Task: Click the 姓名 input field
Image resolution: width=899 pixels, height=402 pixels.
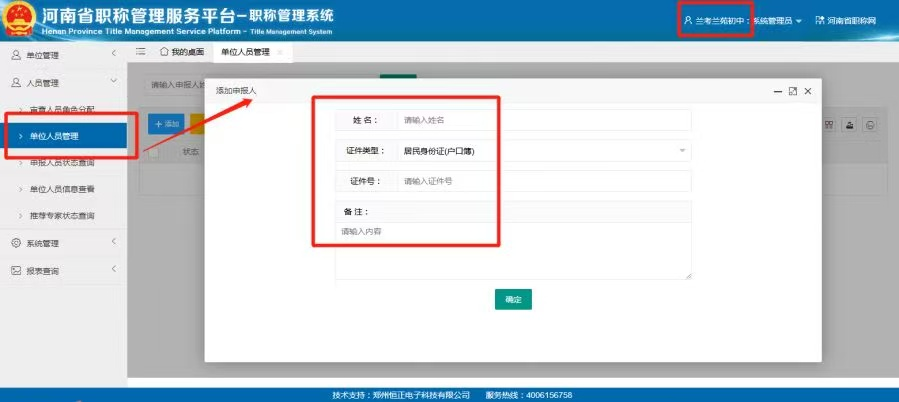Action: click(x=544, y=120)
